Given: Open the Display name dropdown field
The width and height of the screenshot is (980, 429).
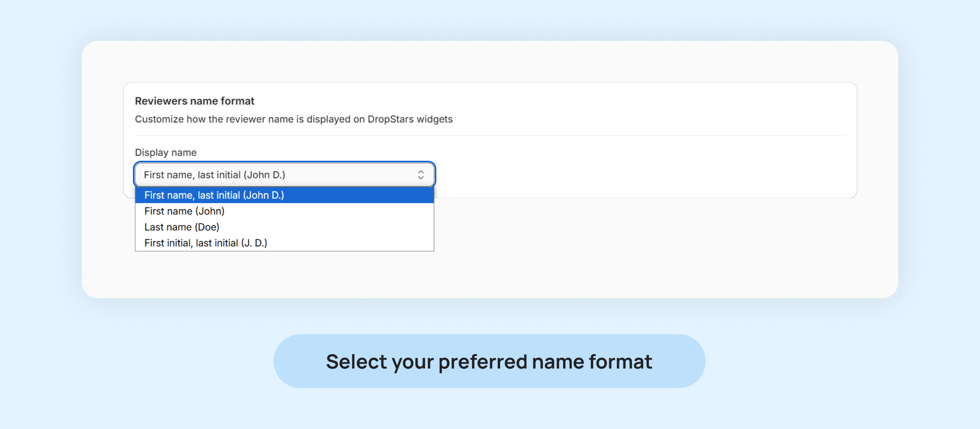Looking at the screenshot, I should coord(284,175).
